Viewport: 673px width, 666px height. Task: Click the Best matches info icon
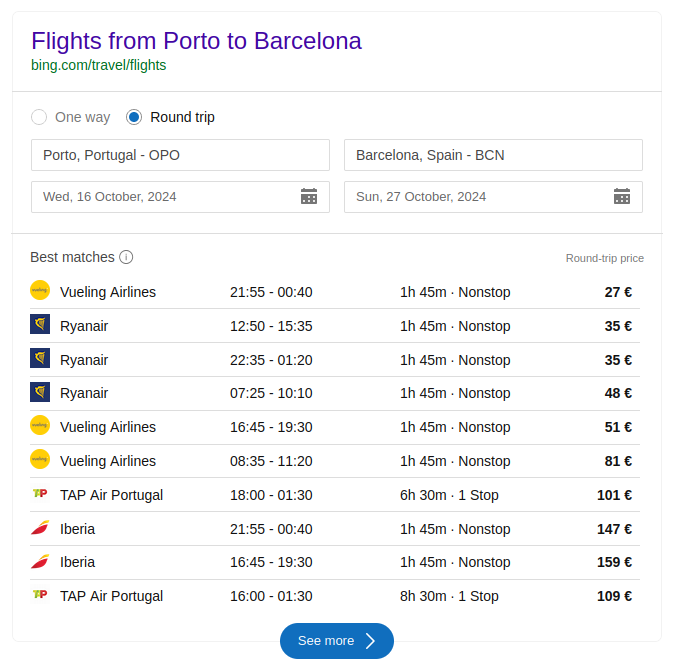tap(126, 257)
